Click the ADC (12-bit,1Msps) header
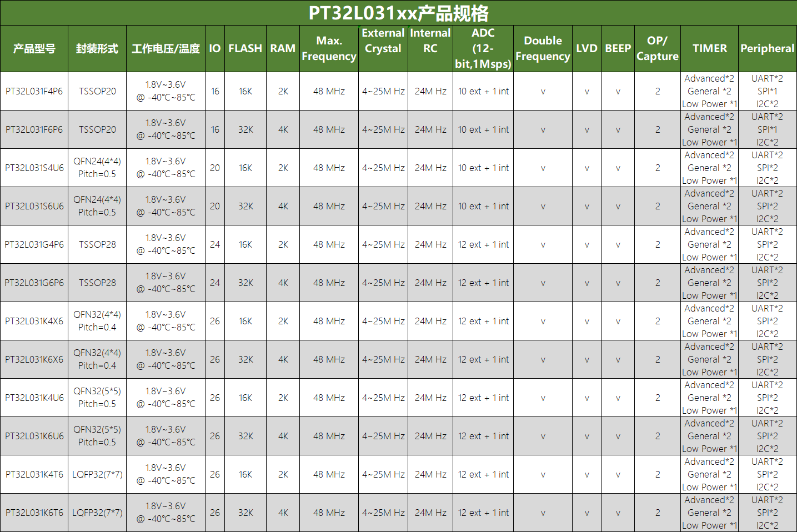797x532 pixels. pyautogui.click(x=483, y=48)
